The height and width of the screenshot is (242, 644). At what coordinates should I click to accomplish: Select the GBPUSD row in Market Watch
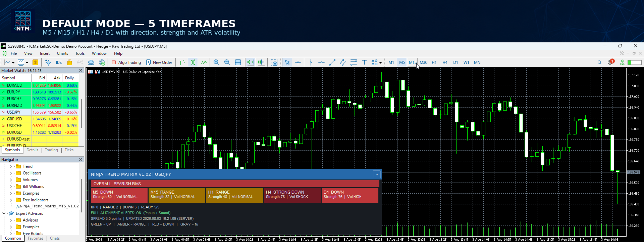pyautogui.click(x=39, y=119)
